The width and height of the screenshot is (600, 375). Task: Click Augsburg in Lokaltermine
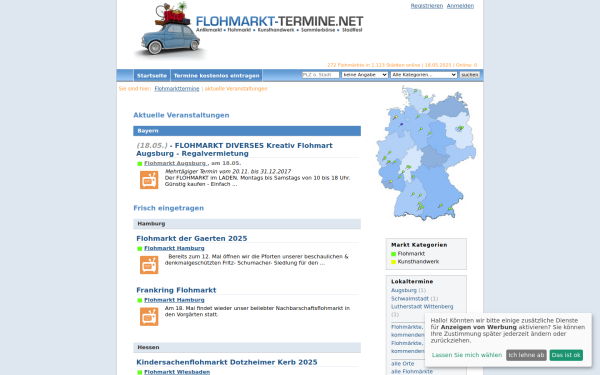click(404, 290)
